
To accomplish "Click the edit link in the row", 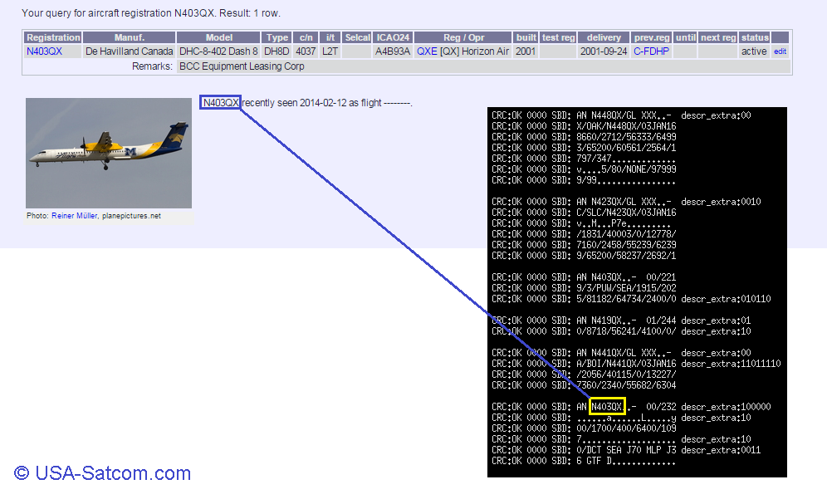I will 780,51.
